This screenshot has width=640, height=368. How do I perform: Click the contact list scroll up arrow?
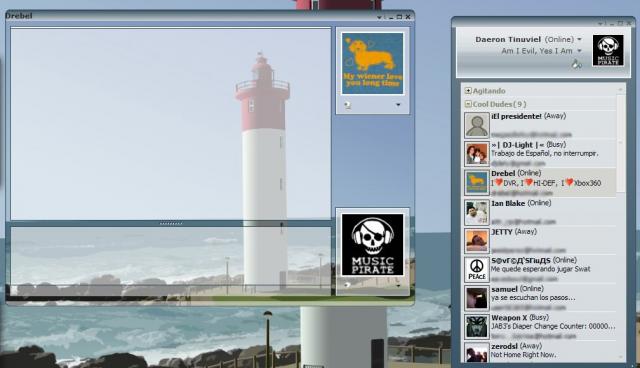[x=621, y=89]
